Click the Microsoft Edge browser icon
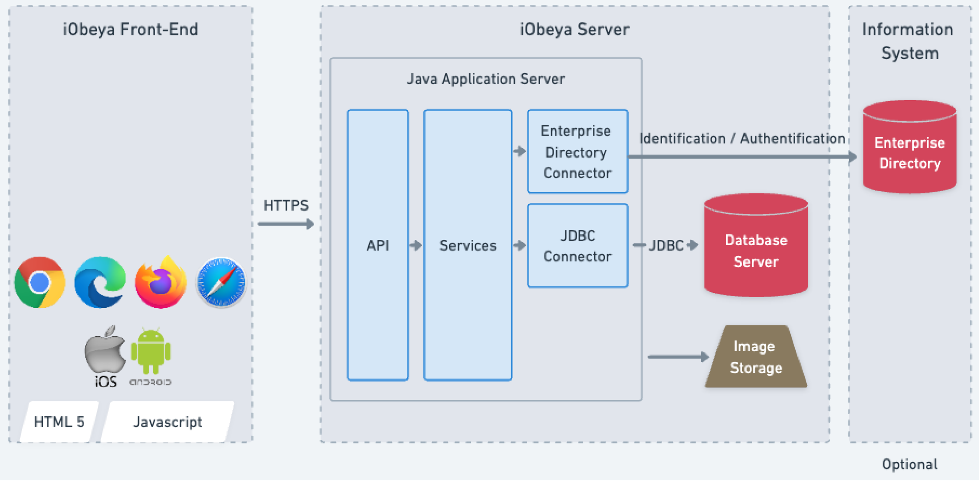Viewport: 980px width, 484px height. pyautogui.click(x=100, y=283)
